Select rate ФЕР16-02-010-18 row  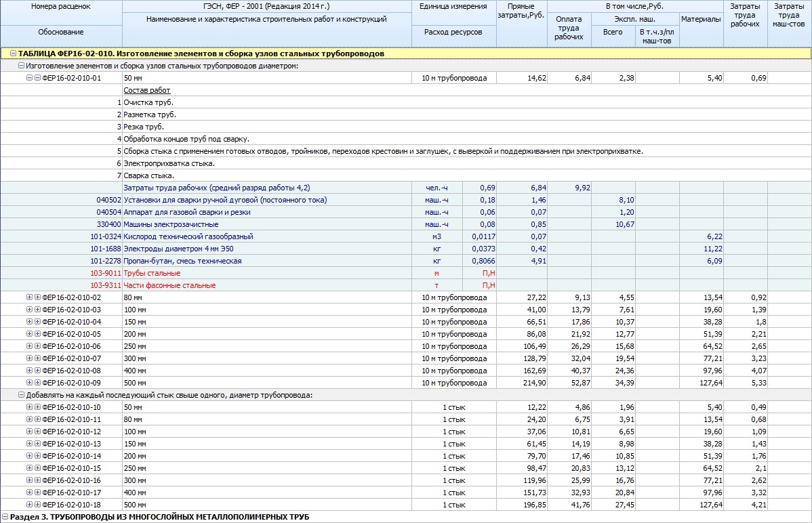click(405, 505)
